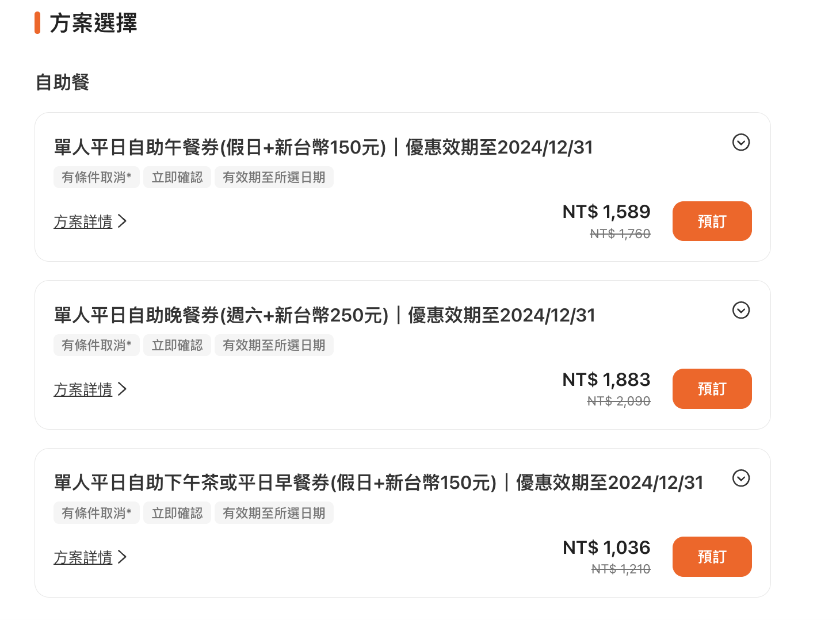The image size is (840, 620).
Task: Click the 單人平日自助晚餐券 plan title
Action: pos(324,315)
